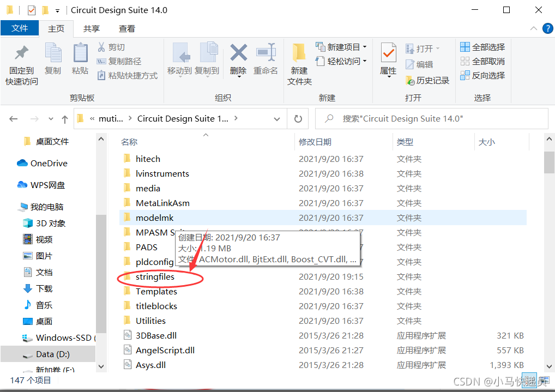Screen dimensions: 555x392
Task: Click the Edit (编辑) ribbon item
Action: point(419,64)
